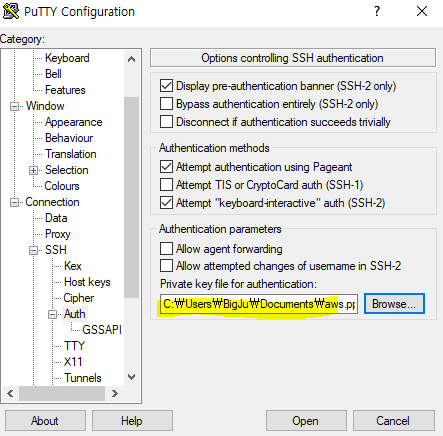Click horizontal scroll right arrow in category tree

(x=115, y=393)
